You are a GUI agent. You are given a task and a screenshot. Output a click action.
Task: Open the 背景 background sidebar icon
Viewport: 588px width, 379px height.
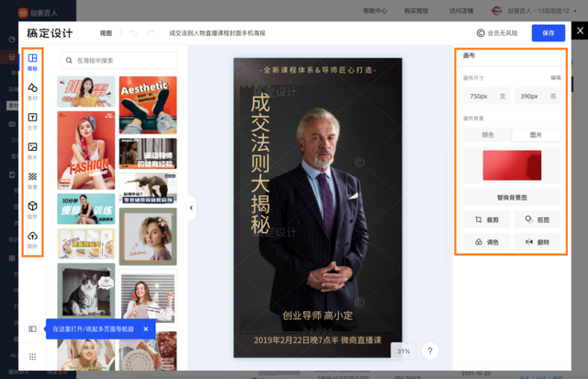(x=33, y=178)
